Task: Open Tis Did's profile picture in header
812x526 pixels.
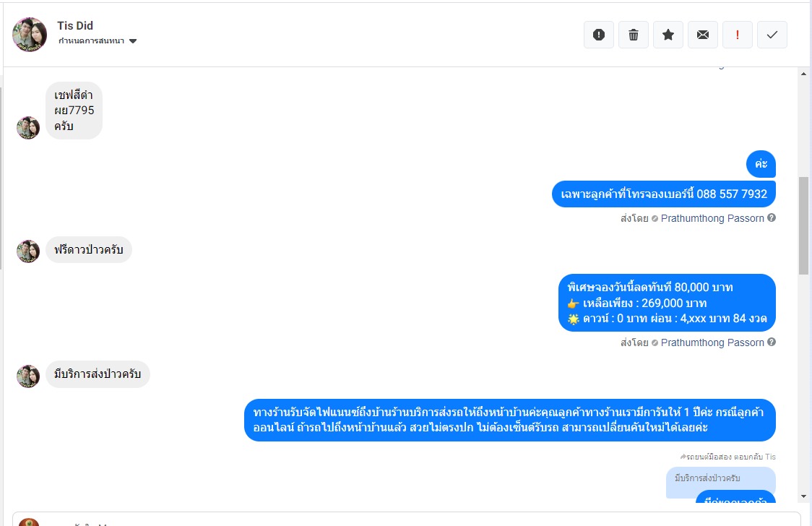Action: click(x=30, y=35)
